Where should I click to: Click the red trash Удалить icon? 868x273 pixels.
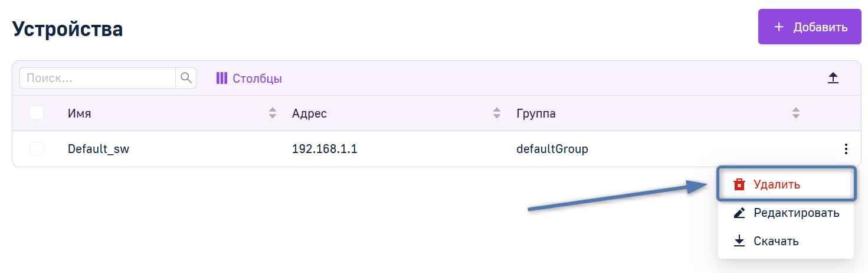(739, 184)
